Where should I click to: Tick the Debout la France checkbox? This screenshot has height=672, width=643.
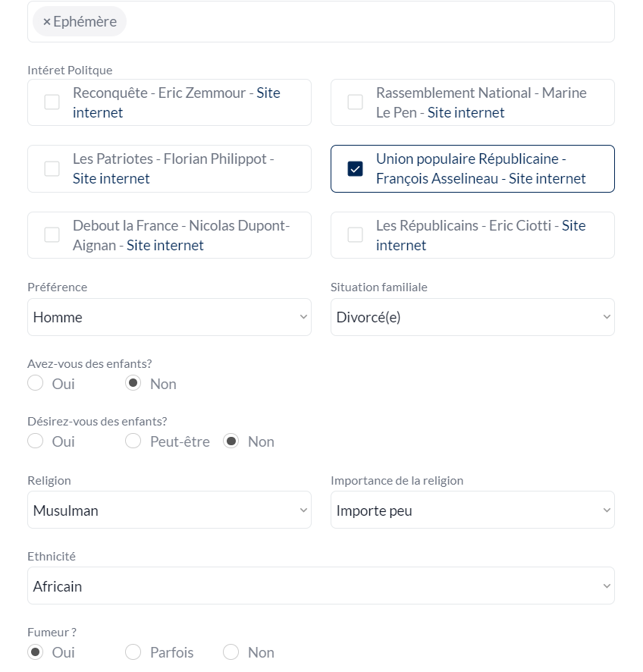coord(52,235)
